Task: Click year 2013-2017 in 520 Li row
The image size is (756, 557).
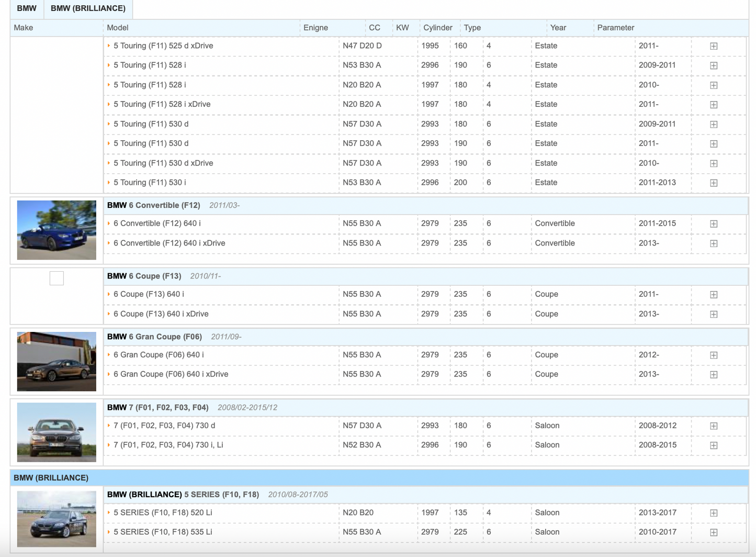Action: tap(657, 513)
